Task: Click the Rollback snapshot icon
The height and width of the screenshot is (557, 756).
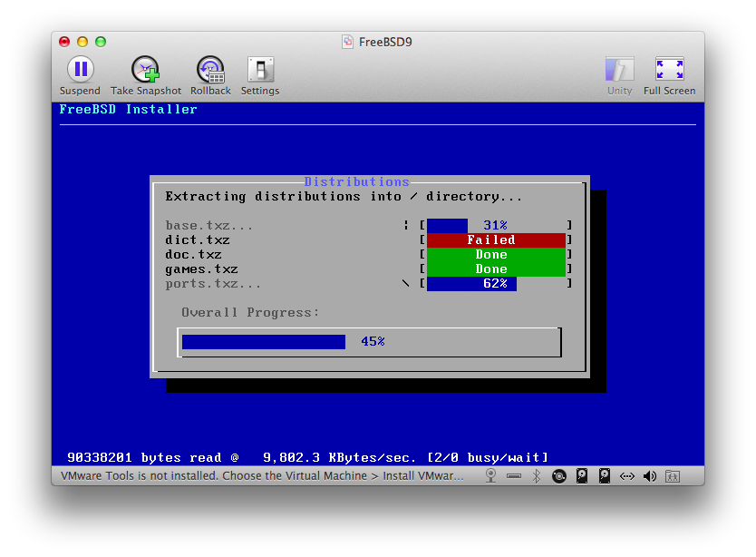Action: [x=210, y=70]
